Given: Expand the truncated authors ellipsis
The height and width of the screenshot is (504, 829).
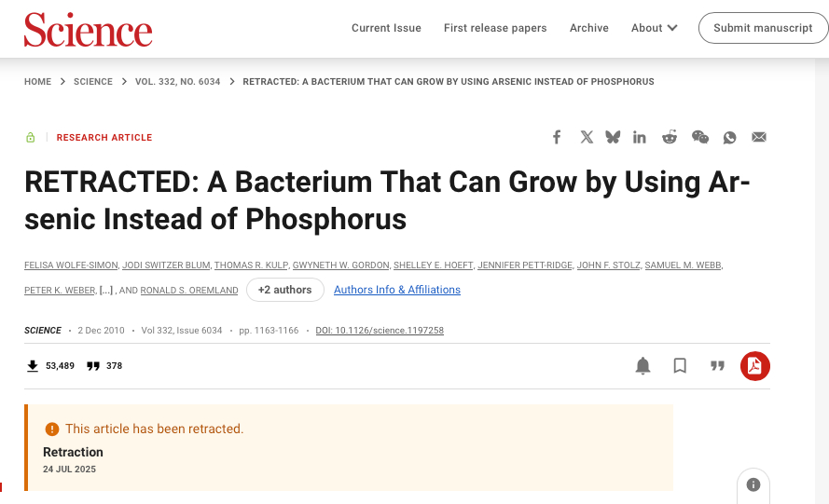Looking at the screenshot, I should pyautogui.click(x=106, y=291).
